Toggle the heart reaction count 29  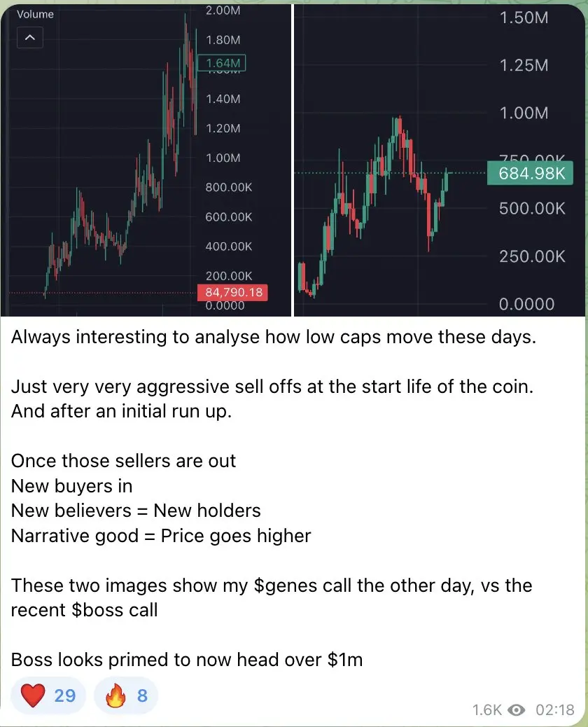click(x=64, y=695)
